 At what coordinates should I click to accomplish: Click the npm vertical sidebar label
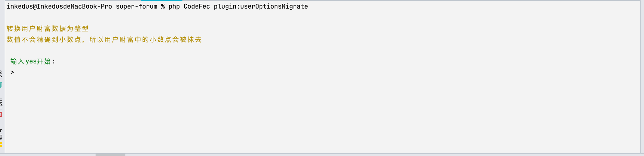[1, 104]
